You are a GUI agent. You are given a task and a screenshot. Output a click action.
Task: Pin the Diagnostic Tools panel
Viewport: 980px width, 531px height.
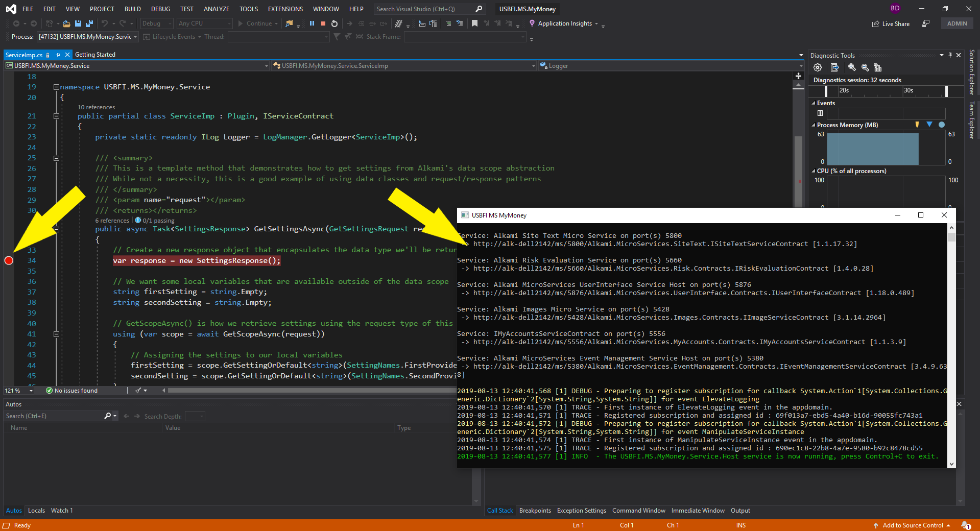950,55
